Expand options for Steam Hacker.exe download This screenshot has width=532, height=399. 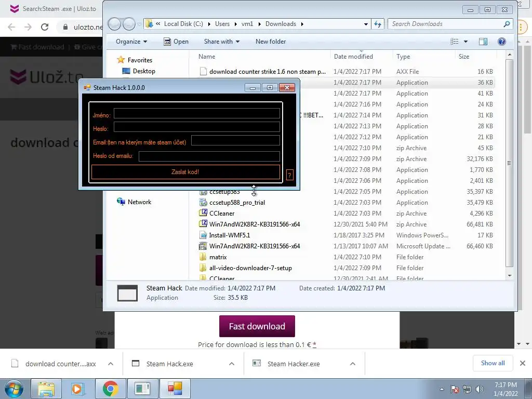coord(353,364)
